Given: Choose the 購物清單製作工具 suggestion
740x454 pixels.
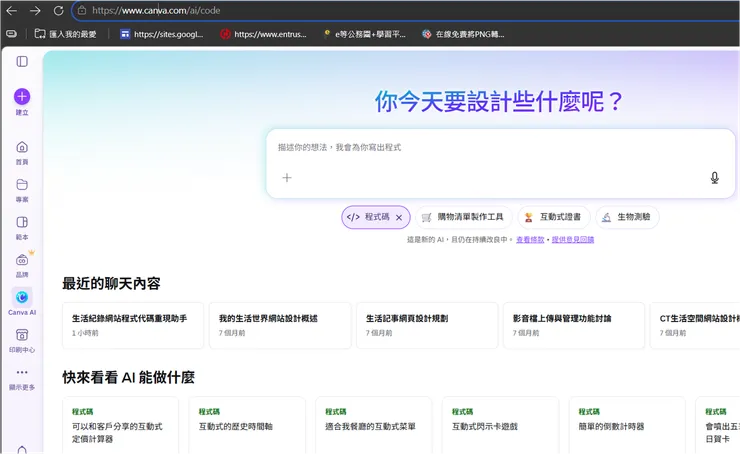Looking at the screenshot, I should click(x=463, y=217).
